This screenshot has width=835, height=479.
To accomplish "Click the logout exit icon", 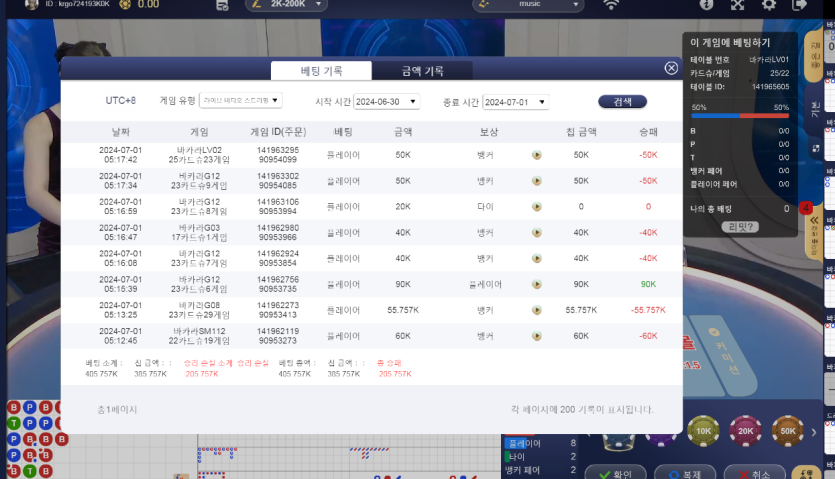I will pyautogui.click(x=799, y=5).
